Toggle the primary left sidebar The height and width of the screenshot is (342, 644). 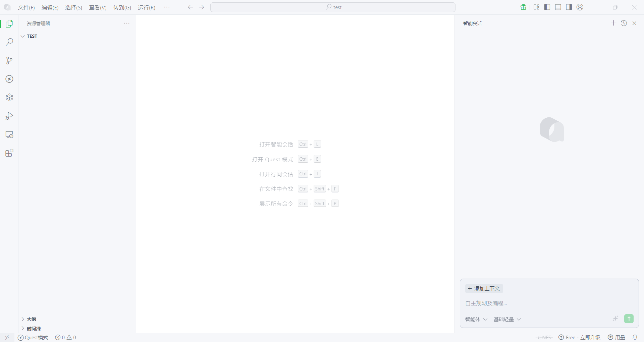547,7
